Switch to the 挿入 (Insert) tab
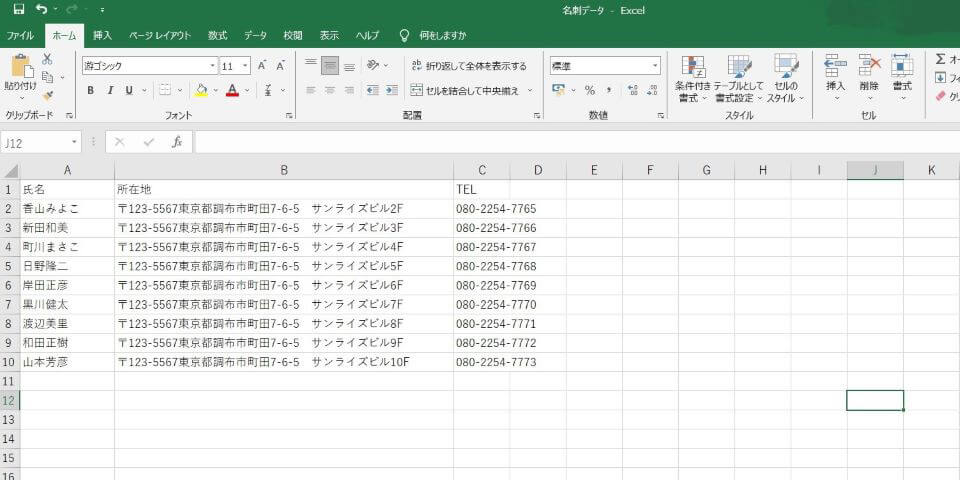Viewport: 960px width, 480px height. pyautogui.click(x=102, y=35)
